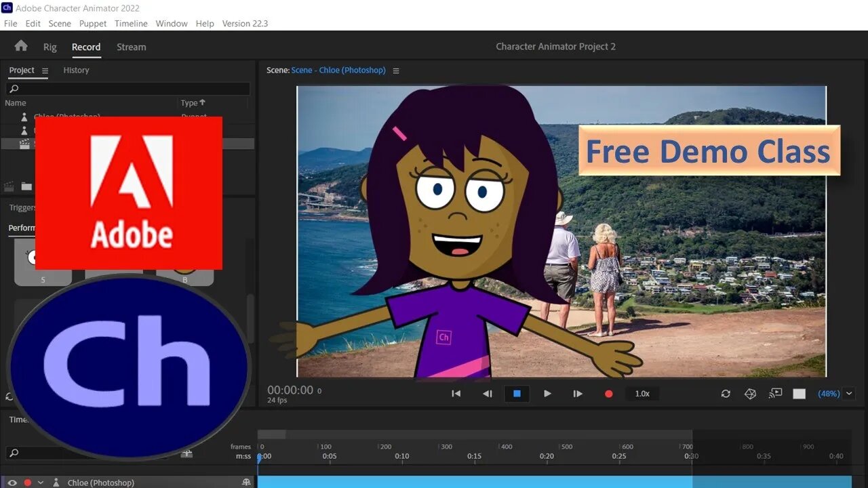Click 0:35 on the timeline ruler
This screenshot has width=868, height=488.
tap(764, 456)
